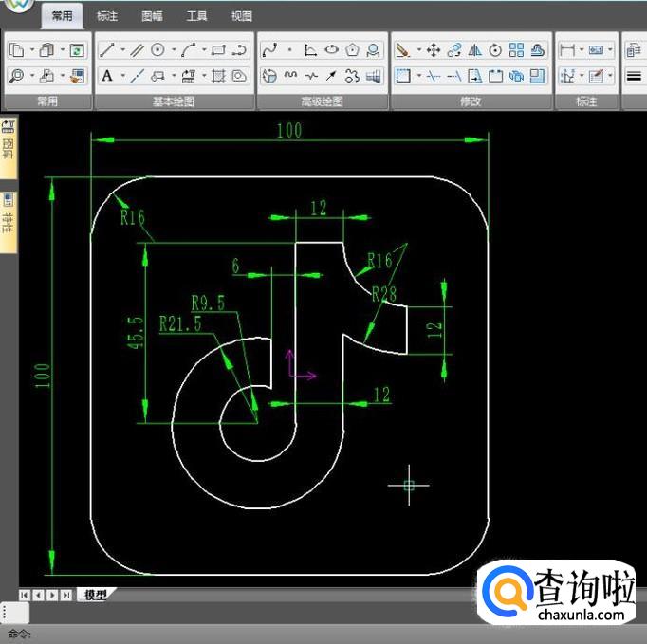This screenshot has width=647, height=644.
Task: Open the 视图 ribbon tab
Action: (x=242, y=16)
